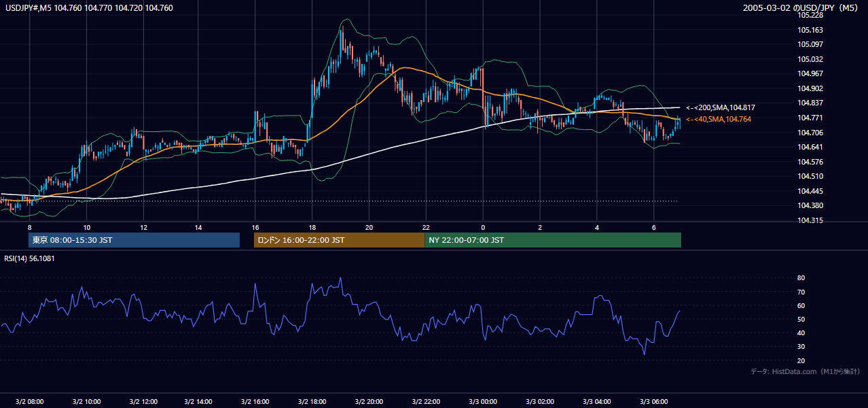868x408 pixels.
Task: Click the hour label 12 under the price chart
Action: 143,227
